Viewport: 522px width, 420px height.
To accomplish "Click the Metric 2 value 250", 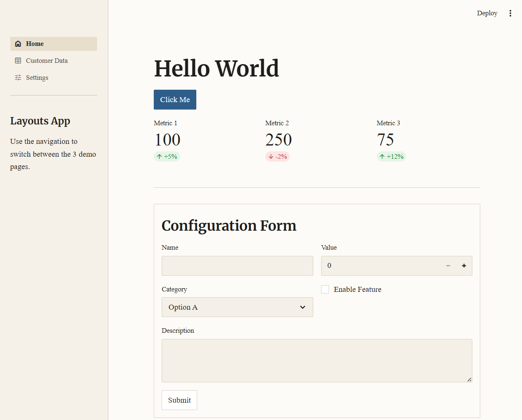I will pyautogui.click(x=279, y=140).
